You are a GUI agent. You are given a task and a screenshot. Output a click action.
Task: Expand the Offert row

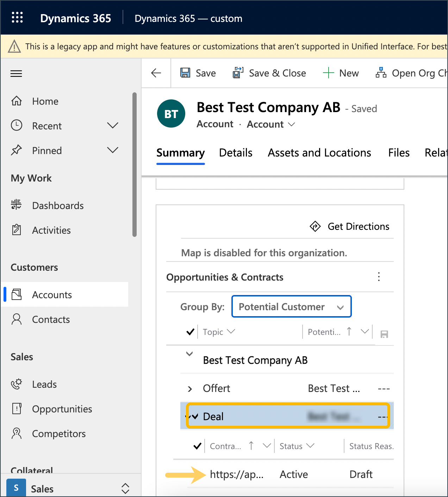click(190, 389)
